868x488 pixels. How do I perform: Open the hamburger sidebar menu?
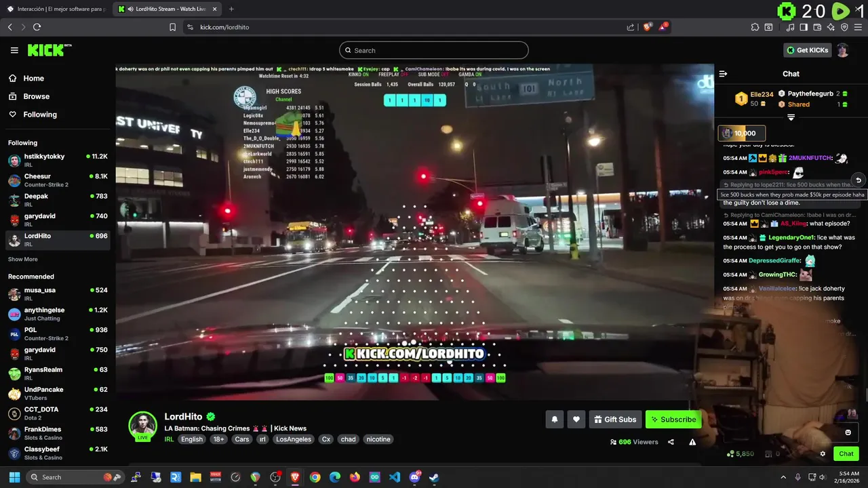point(14,50)
